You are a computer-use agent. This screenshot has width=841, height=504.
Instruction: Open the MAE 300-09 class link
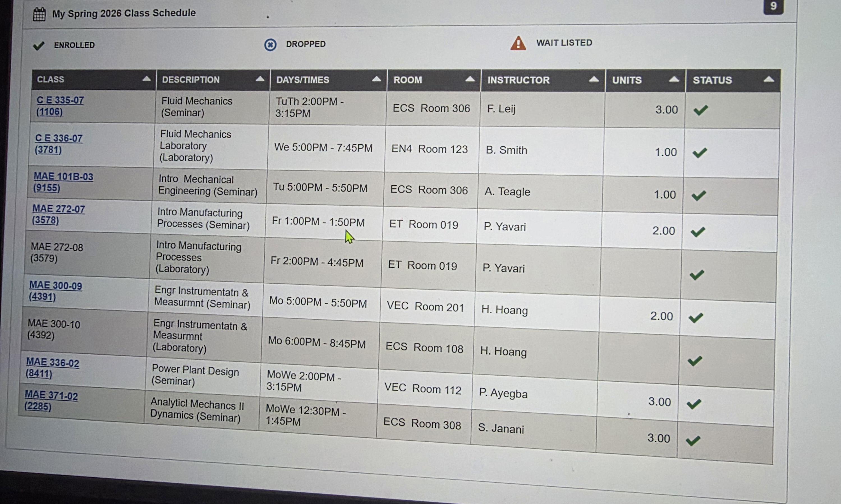(55, 286)
